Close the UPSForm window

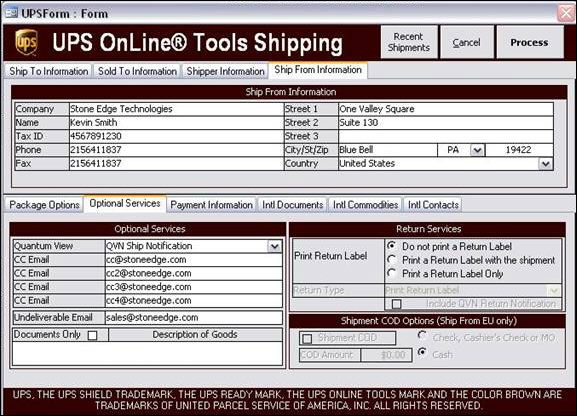point(566,14)
